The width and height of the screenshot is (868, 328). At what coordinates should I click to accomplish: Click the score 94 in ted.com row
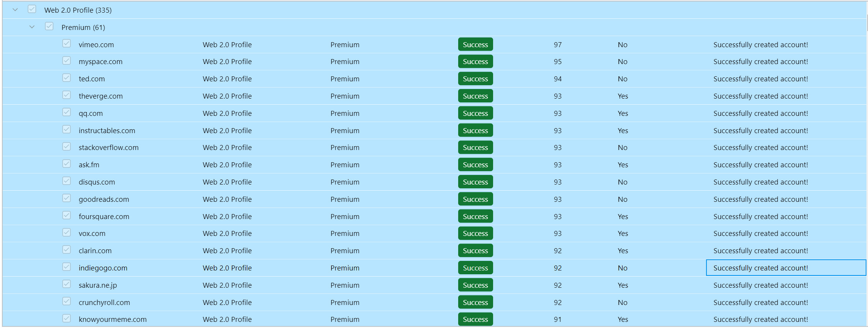[558, 79]
